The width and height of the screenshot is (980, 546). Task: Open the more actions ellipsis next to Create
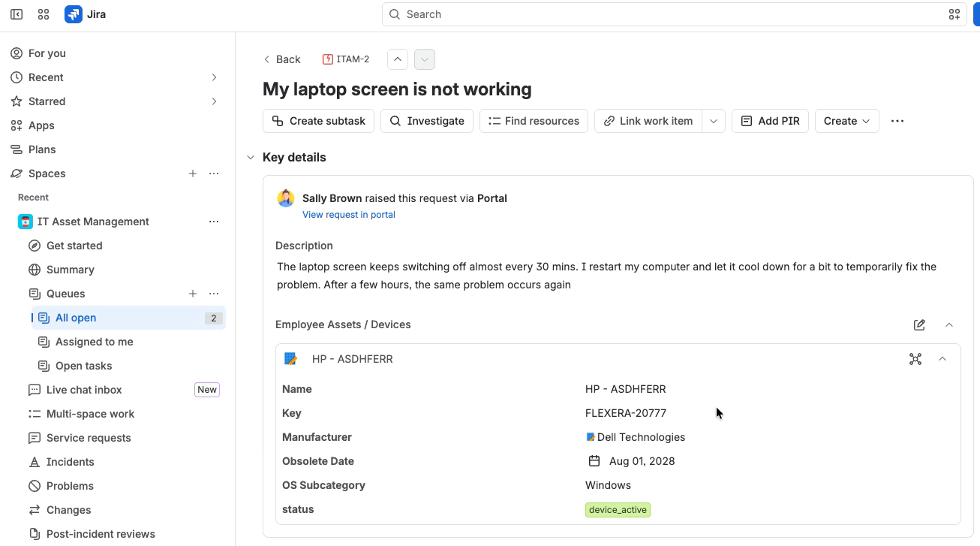897,121
